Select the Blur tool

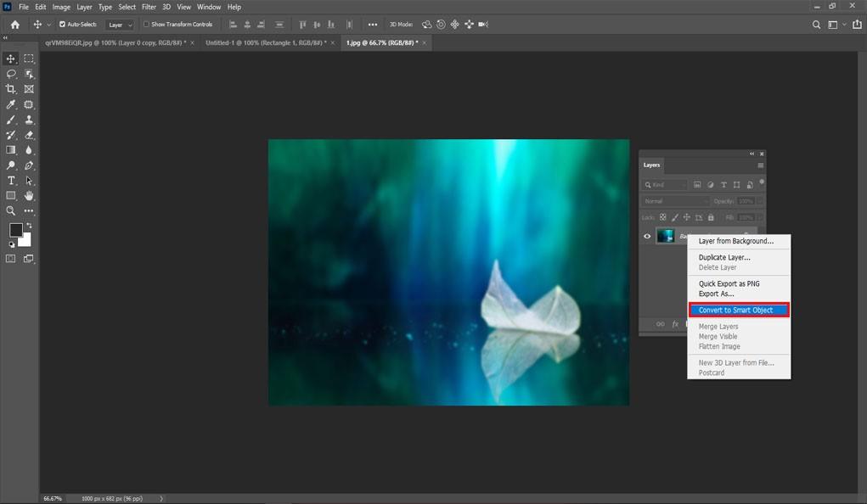click(29, 150)
